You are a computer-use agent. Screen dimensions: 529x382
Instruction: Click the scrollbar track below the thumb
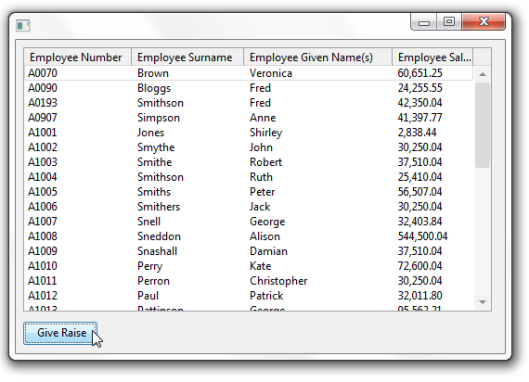pos(482,231)
